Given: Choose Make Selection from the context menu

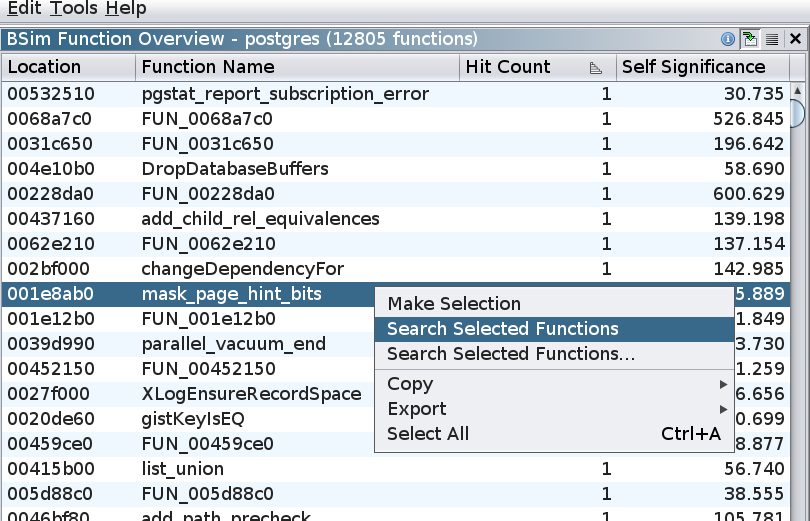Looking at the screenshot, I should click(454, 304).
